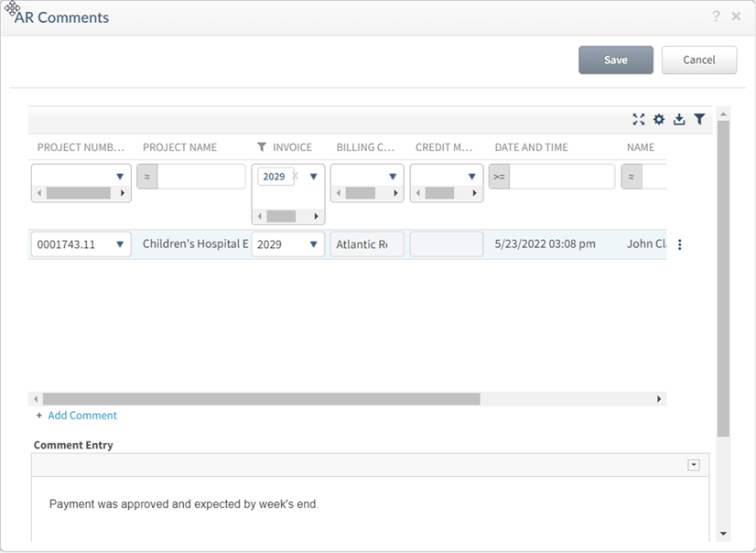Click the grid horizontal scrollbar thumb
Image resolution: width=756 pixels, height=553 pixels.
click(262, 399)
